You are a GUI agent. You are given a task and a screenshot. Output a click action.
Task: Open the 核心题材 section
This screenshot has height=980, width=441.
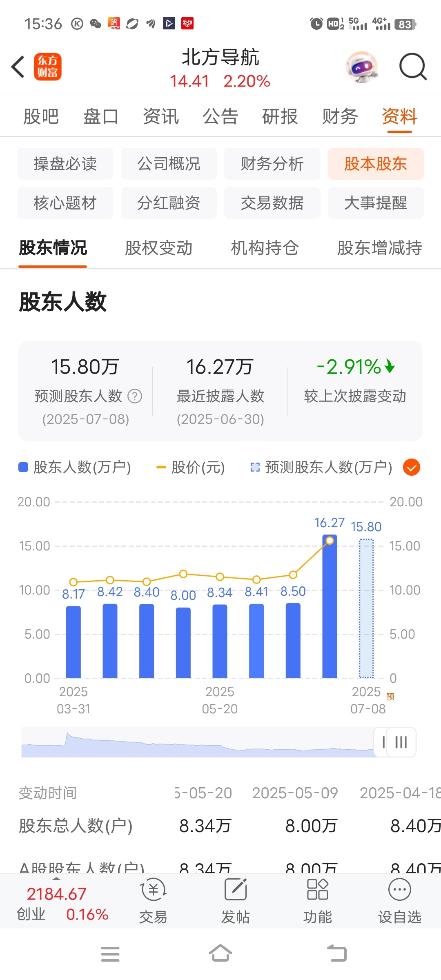point(65,203)
